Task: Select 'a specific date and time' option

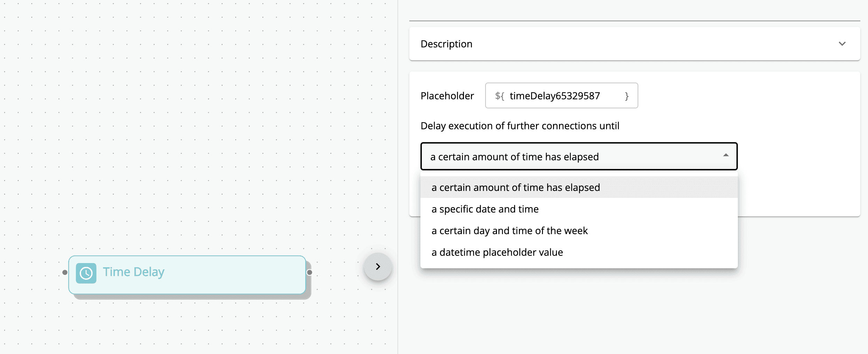Action: 485,209
